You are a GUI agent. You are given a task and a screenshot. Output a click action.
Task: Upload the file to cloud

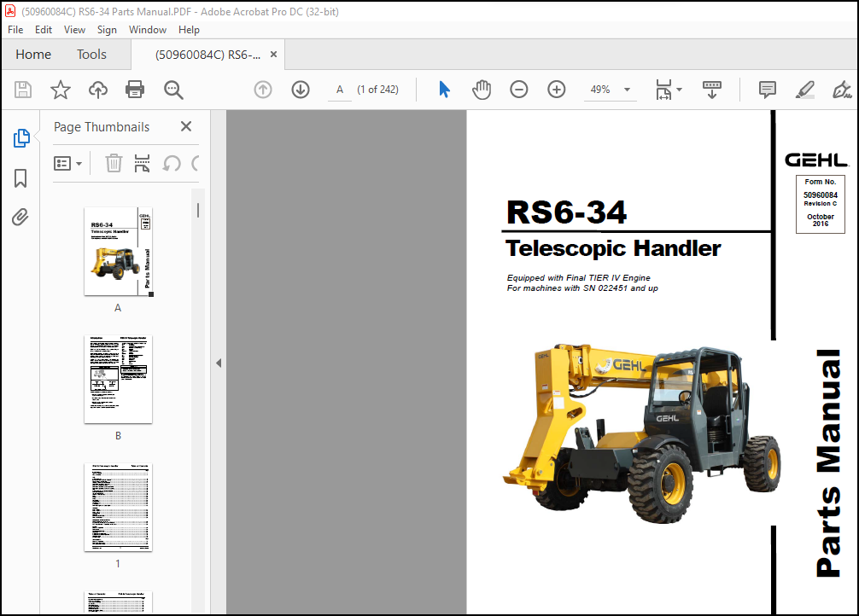click(98, 90)
